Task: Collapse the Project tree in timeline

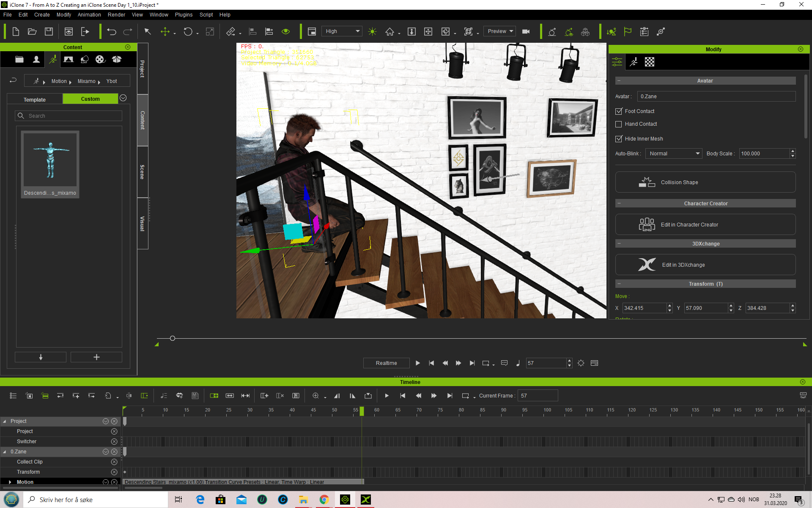Action: point(5,421)
